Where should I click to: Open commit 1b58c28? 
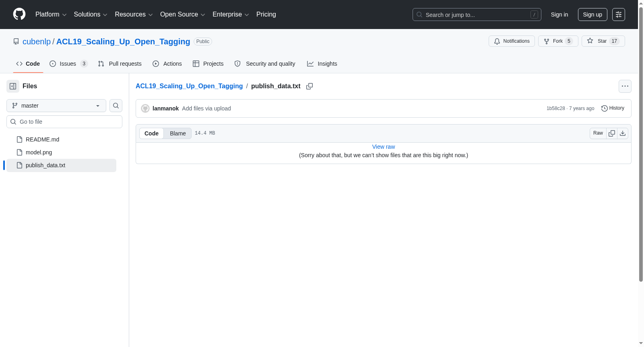[556, 108]
